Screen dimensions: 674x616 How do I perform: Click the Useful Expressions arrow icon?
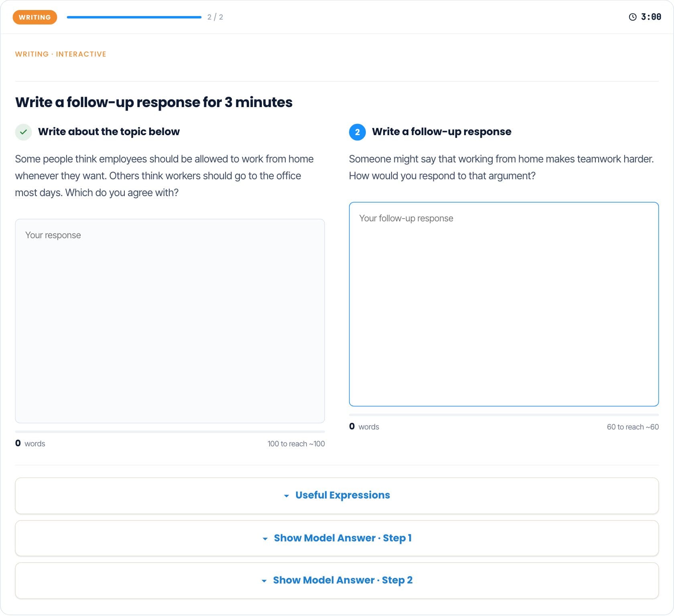pyautogui.click(x=286, y=496)
